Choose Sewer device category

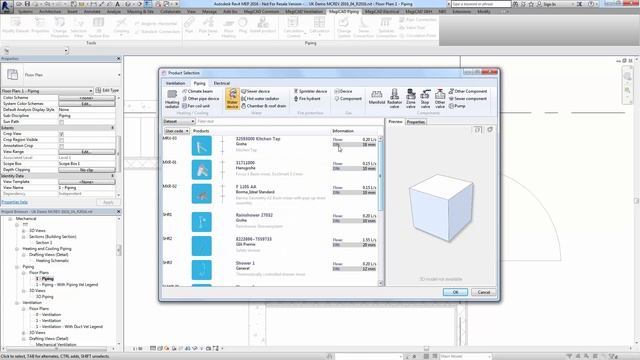click(x=256, y=91)
